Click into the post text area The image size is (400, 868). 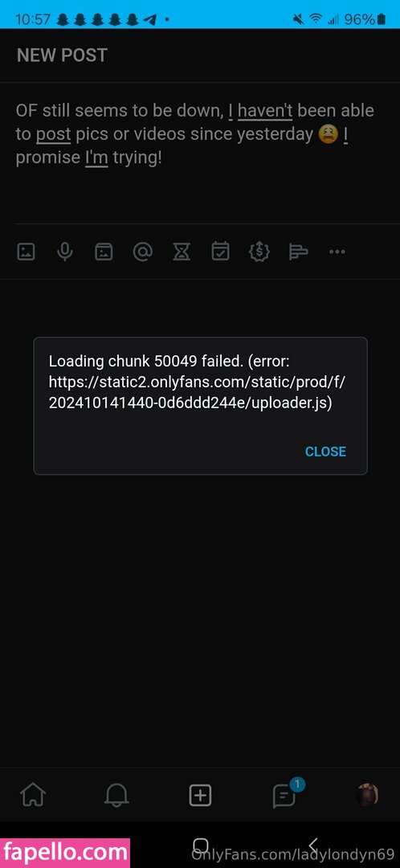pos(200,154)
